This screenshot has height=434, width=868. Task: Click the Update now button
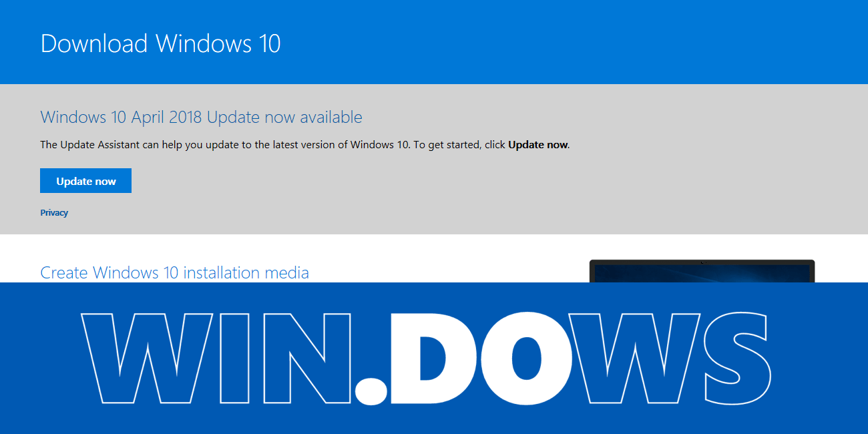(85, 181)
